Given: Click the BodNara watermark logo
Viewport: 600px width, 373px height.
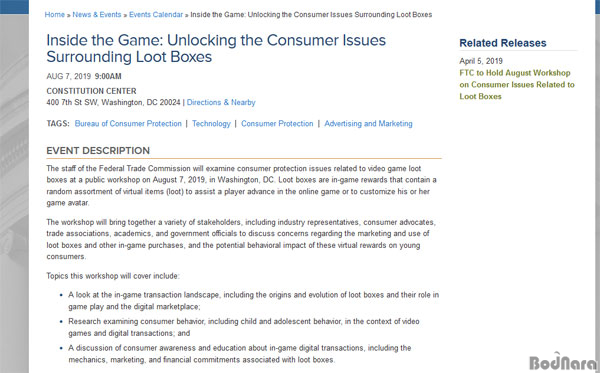Looking at the screenshot, I should pyautogui.click(x=564, y=362).
